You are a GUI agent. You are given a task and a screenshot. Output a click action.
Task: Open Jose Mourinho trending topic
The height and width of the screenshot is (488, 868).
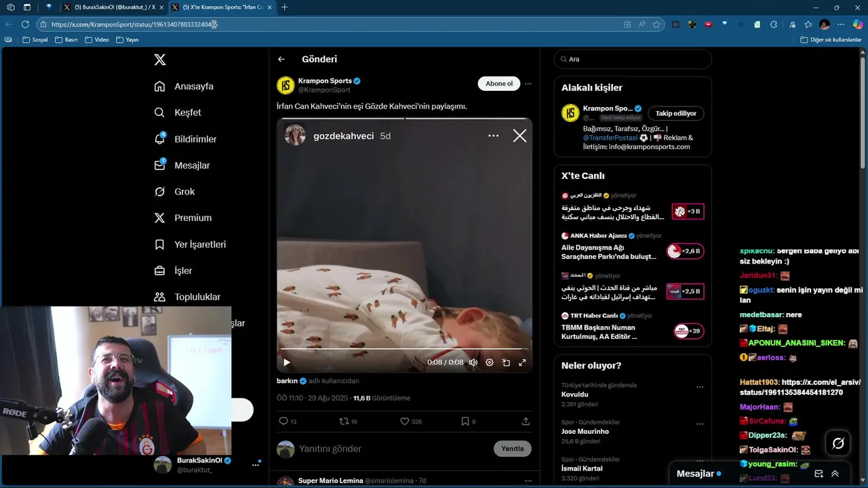tap(585, 432)
